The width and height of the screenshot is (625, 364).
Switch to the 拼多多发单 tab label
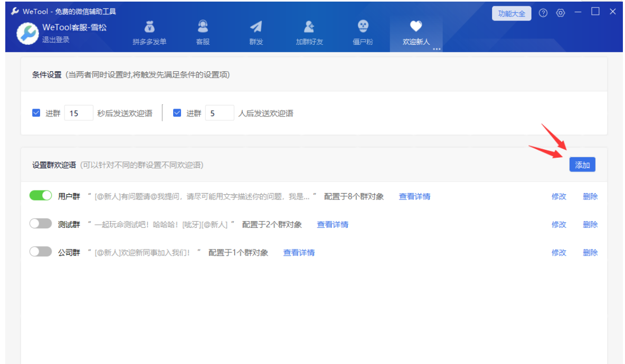pos(149,42)
